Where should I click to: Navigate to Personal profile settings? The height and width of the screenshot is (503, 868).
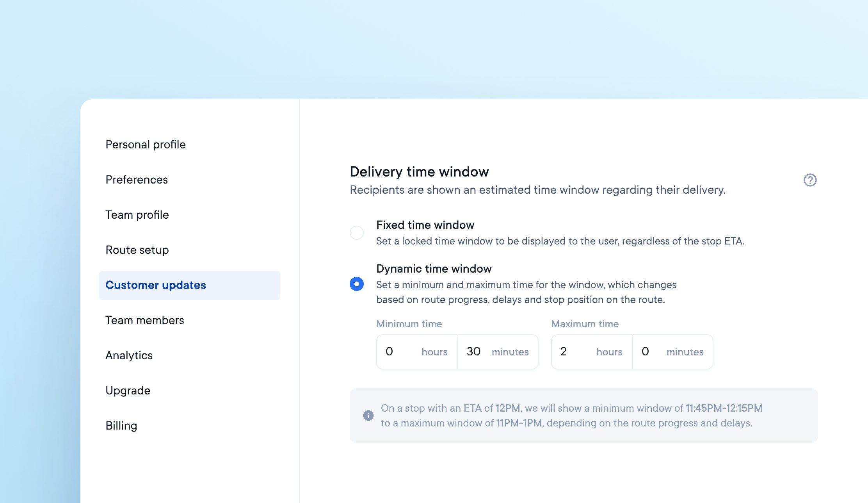[145, 144]
